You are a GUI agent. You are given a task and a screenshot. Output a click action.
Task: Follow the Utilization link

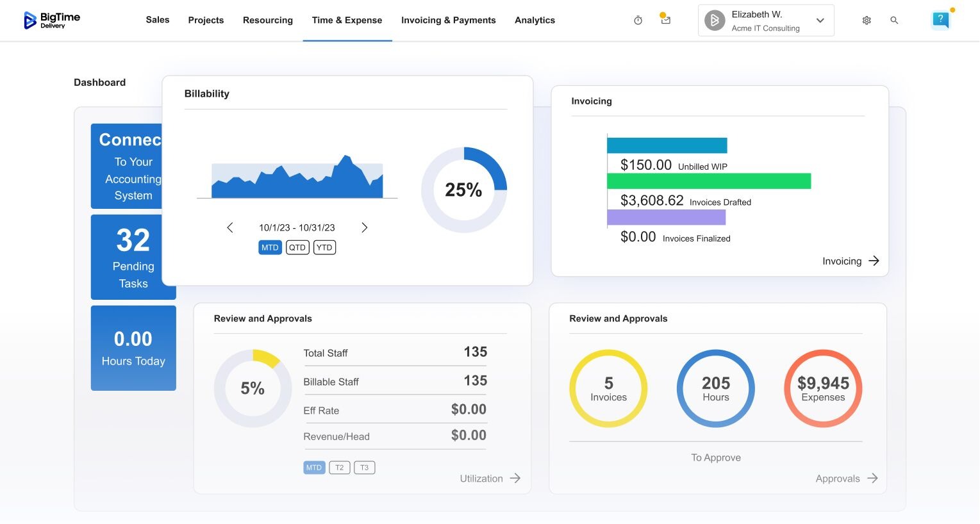490,479
